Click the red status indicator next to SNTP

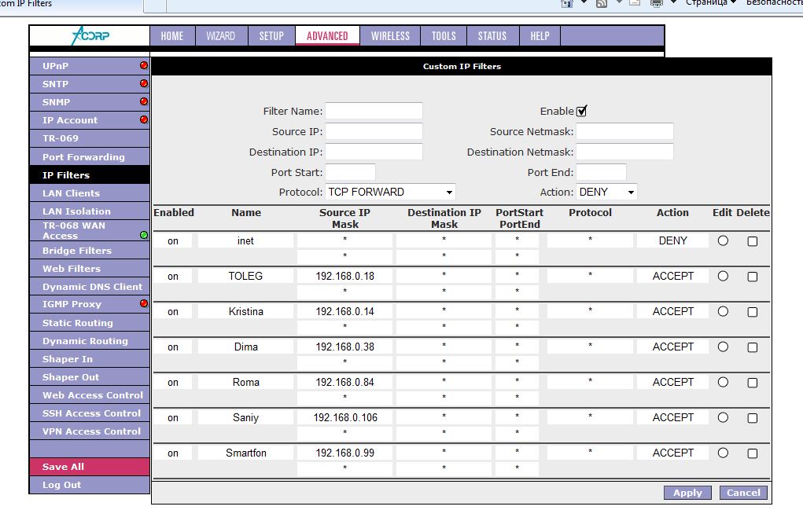pyautogui.click(x=144, y=83)
